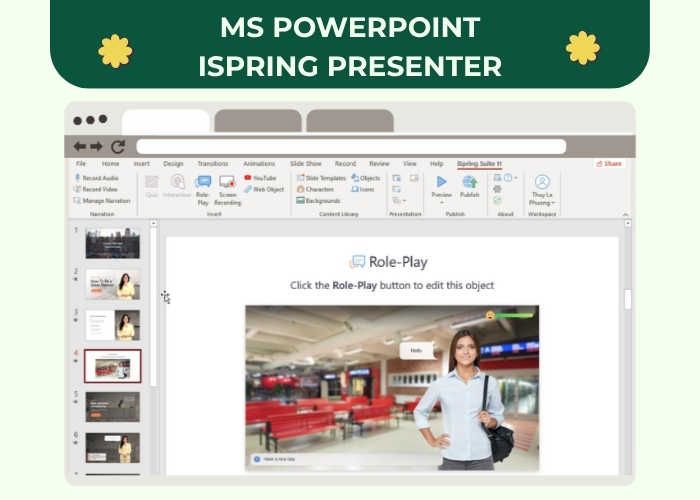700x500 pixels.
Task: Select slide 3 thumbnail
Action: pos(112,325)
